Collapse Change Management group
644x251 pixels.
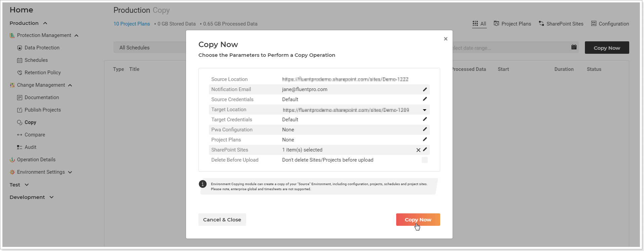pos(70,85)
